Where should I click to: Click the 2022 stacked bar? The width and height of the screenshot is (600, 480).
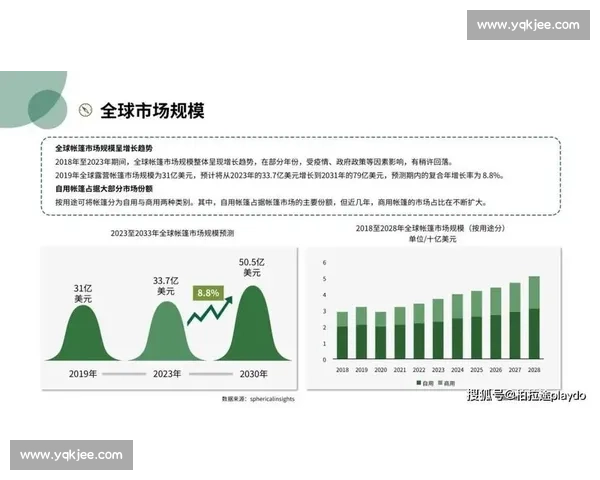419,331
